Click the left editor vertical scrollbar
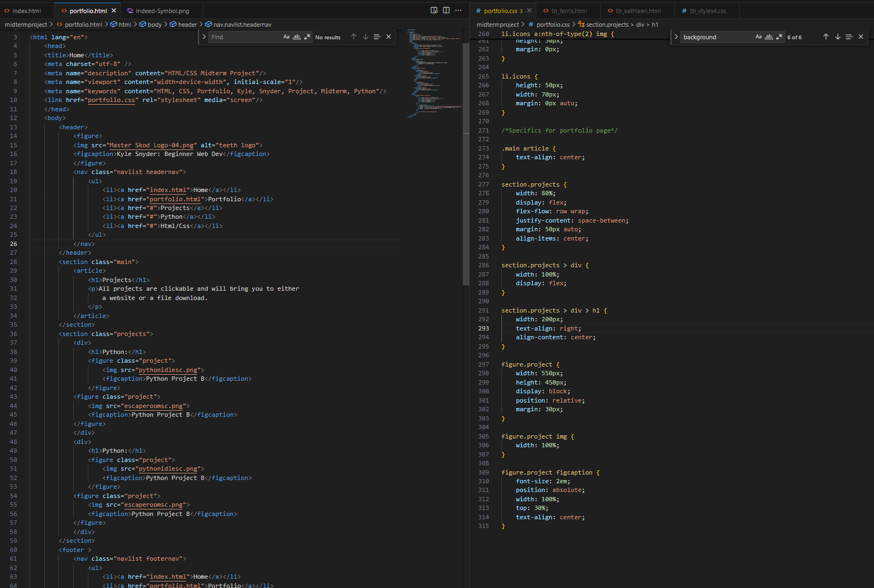This screenshot has width=874, height=588. click(465, 164)
